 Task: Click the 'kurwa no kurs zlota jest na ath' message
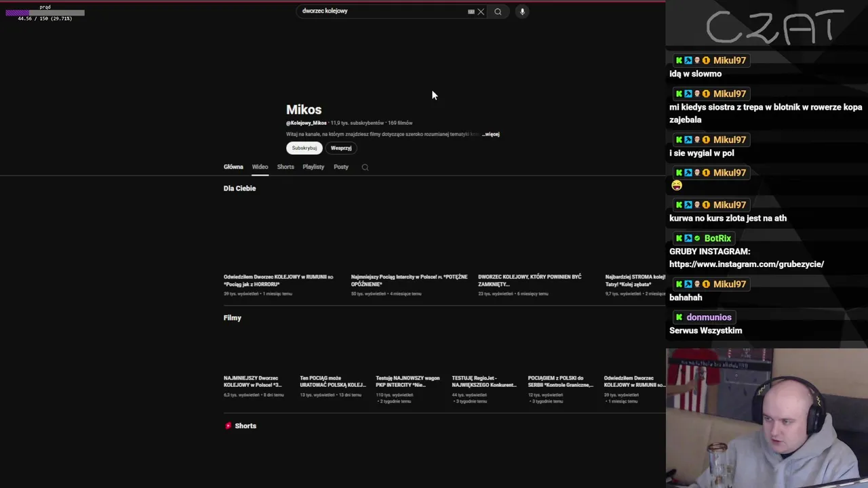pyautogui.click(x=728, y=218)
